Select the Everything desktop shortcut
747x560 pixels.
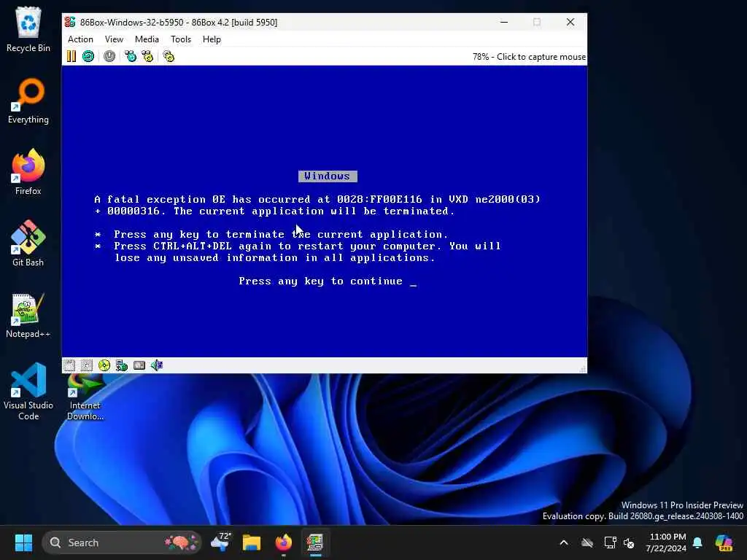coord(28,101)
